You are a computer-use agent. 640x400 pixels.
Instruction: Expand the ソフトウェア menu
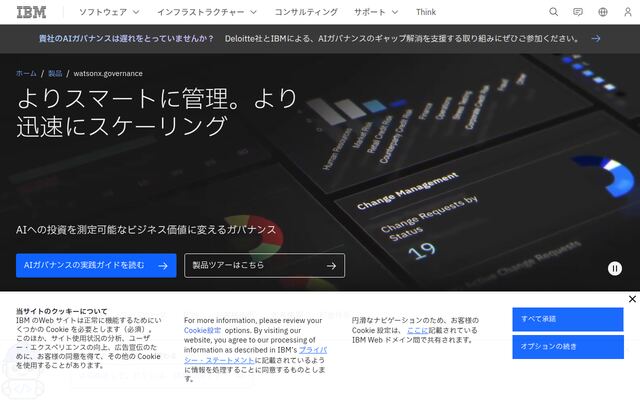pyautogui.click(x=109, y=12)
